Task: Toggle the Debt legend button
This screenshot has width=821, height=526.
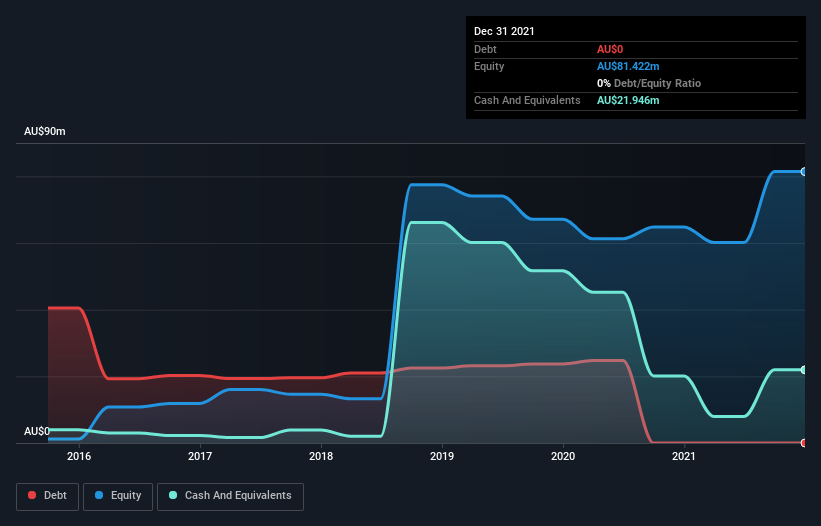Action: 47,496
